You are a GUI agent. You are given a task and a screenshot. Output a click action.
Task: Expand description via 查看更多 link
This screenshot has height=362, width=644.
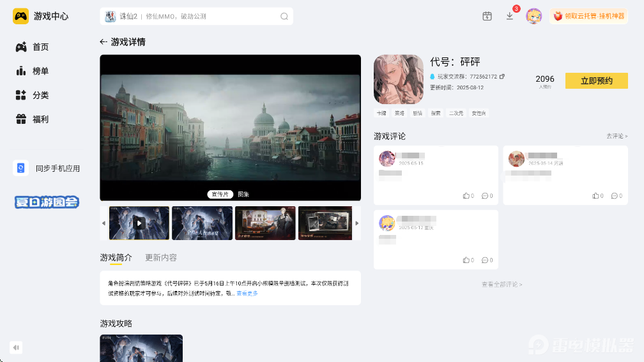[x=247, y=294]
